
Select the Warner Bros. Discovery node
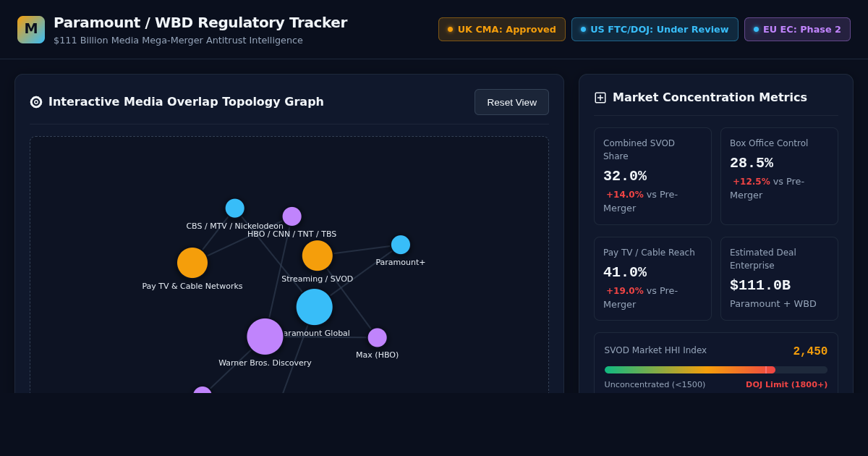click(x=265, y=337)
